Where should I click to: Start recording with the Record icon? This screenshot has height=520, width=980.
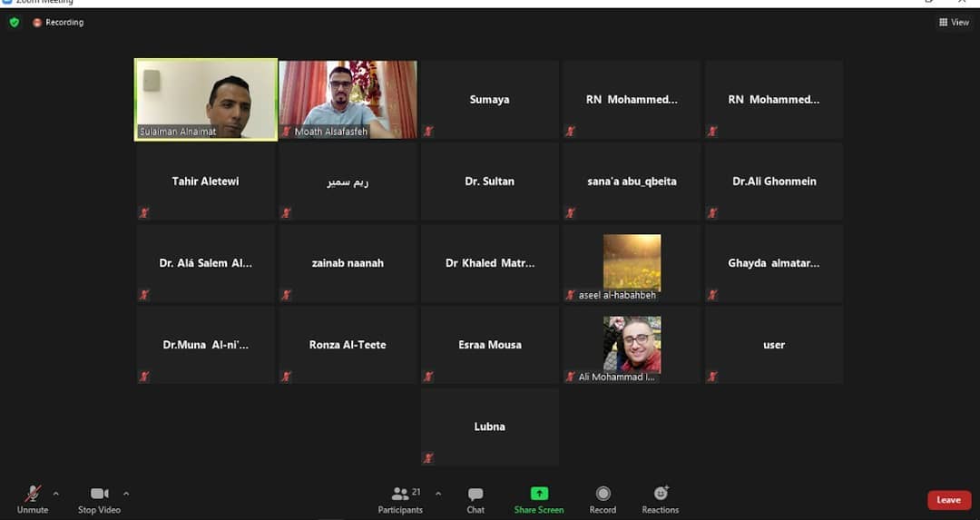(x=603, y=495)
